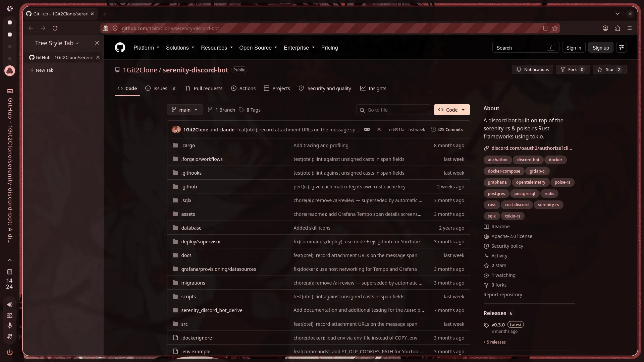Viewport: 644px width, 362px height.
Task: Focus the GitHub Search box
Action: (x=526, y=48)
